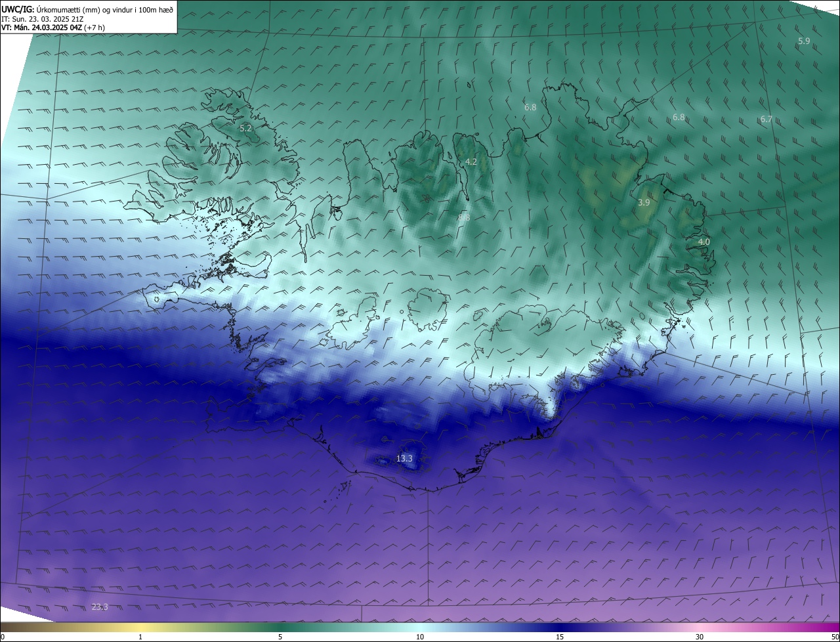840x642 pixels.
Task: Click the 4.2 value on the map
Action: pyautogui.click(x=471, y=161)
